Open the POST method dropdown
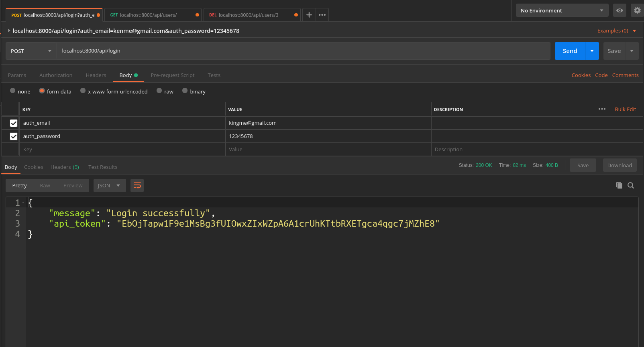The image size is (644, 347). [31, 51]
